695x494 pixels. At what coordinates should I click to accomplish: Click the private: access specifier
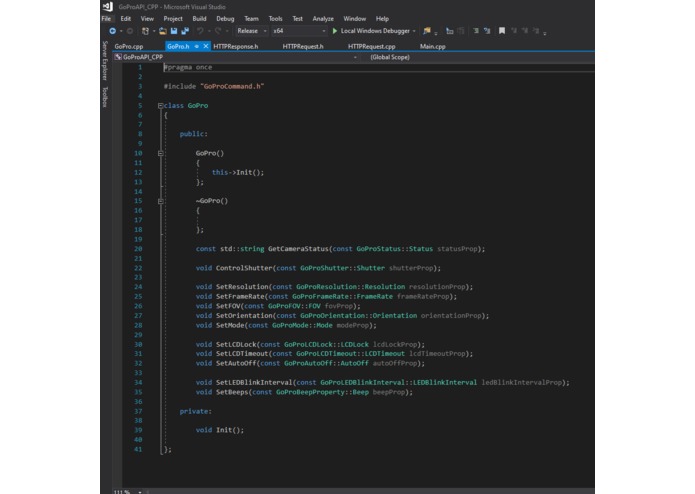pos(195,412)
